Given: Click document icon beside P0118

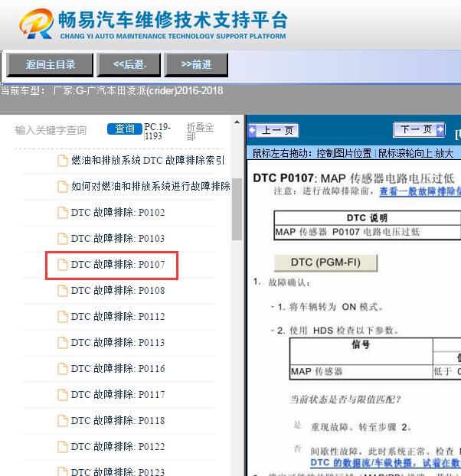Looking at the screenshot, I should coord(63,421).
